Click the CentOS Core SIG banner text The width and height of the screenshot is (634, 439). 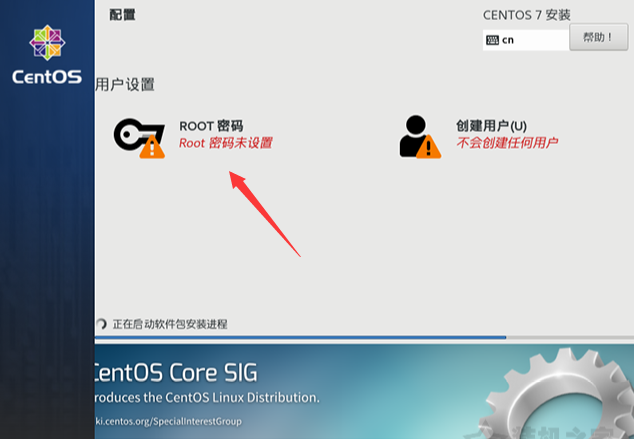(175, 372)
